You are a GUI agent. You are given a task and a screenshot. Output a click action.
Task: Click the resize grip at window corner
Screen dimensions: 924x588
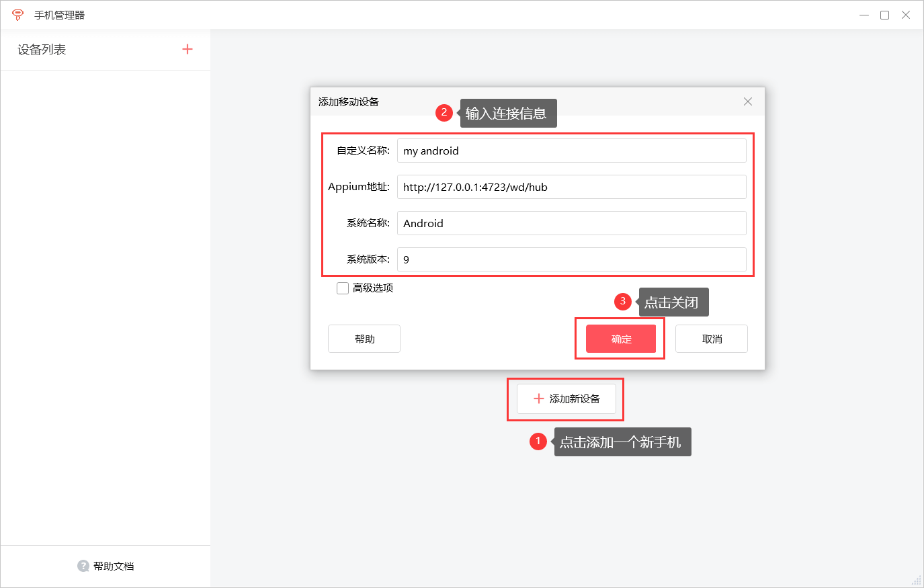click(917, 581)
